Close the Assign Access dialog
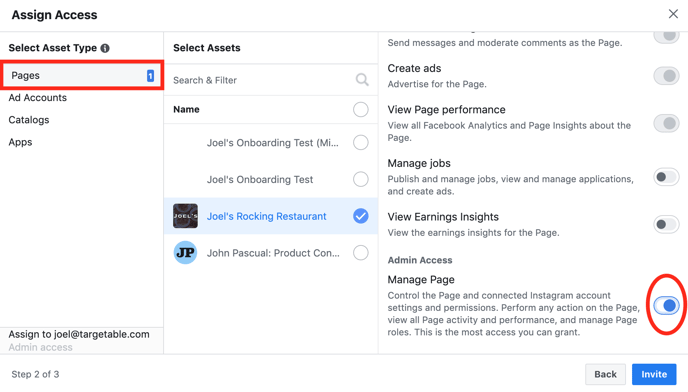Screen dimensions: 688x392 tap(673, 14)
